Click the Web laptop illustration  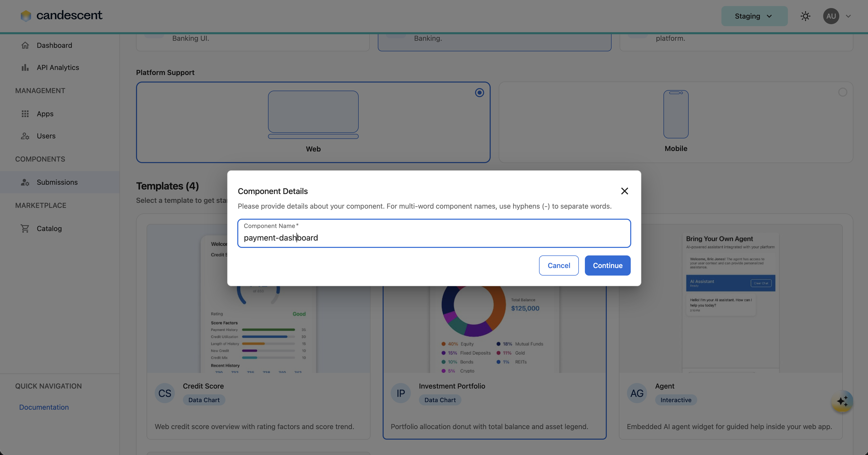[x=313, y=115]
